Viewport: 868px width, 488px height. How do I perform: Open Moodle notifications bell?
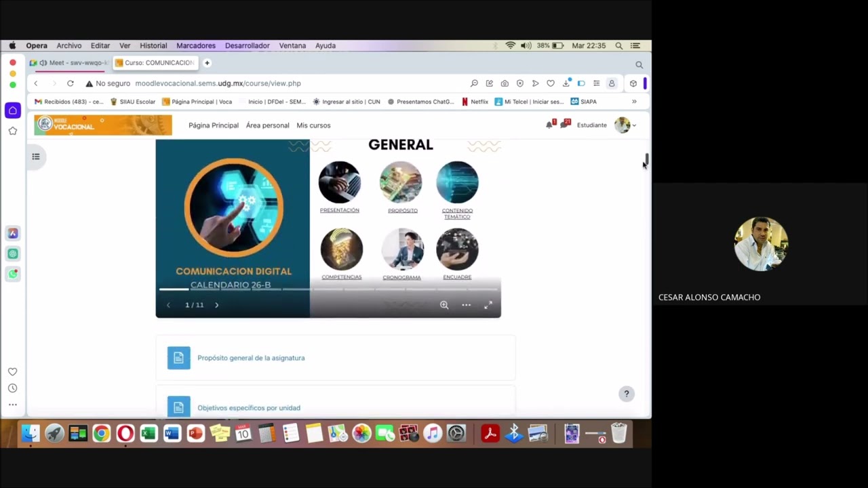point(550,125)
